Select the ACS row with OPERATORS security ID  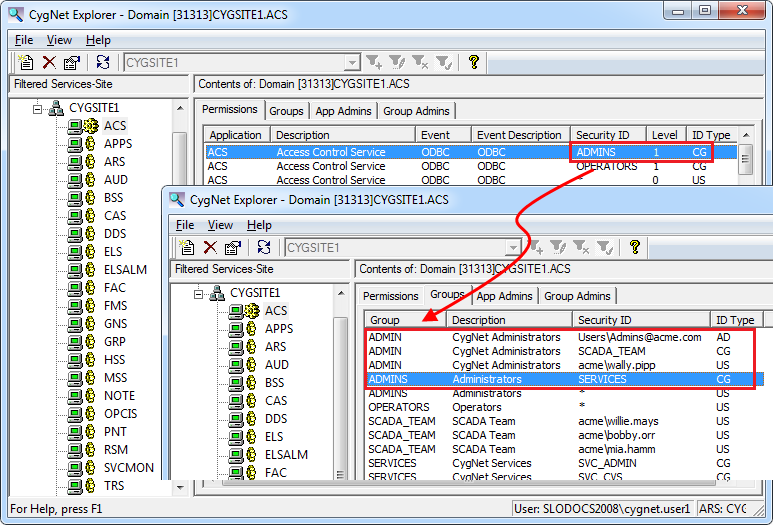(471, 166)
